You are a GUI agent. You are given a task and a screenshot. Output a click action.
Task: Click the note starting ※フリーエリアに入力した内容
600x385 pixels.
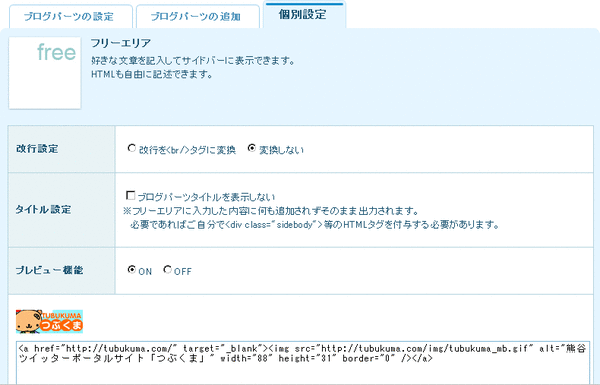point(271,211)
